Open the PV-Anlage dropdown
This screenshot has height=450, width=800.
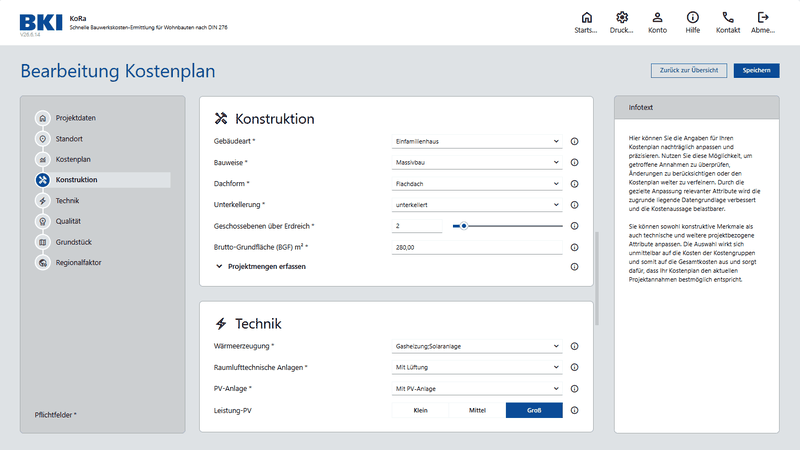(477, 389)
